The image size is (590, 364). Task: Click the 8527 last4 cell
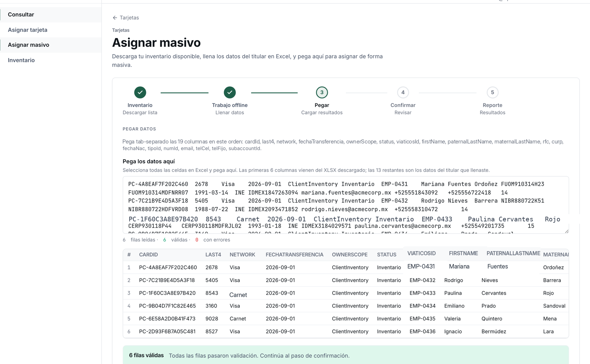click(x=211, y=332)
